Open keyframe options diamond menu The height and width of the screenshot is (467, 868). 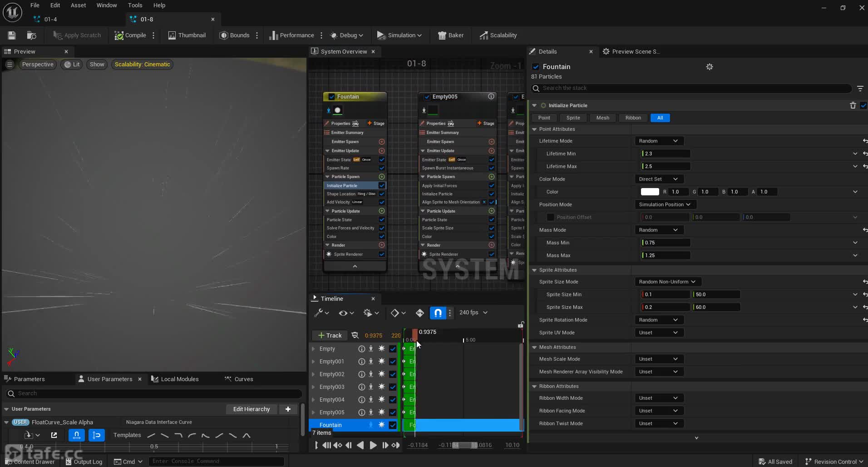[x=398, y=313]
